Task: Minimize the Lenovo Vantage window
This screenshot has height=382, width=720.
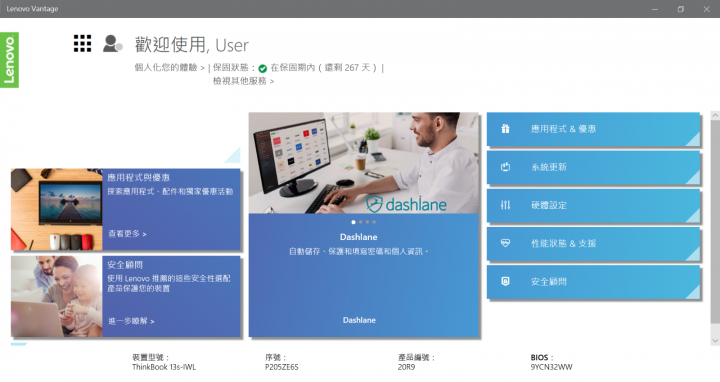Action: (x=655, y=9)
